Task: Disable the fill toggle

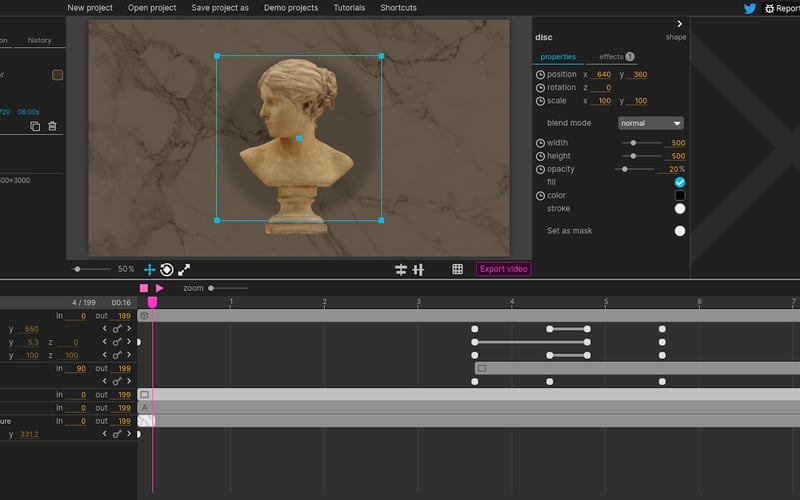Action: click(680, 182)
